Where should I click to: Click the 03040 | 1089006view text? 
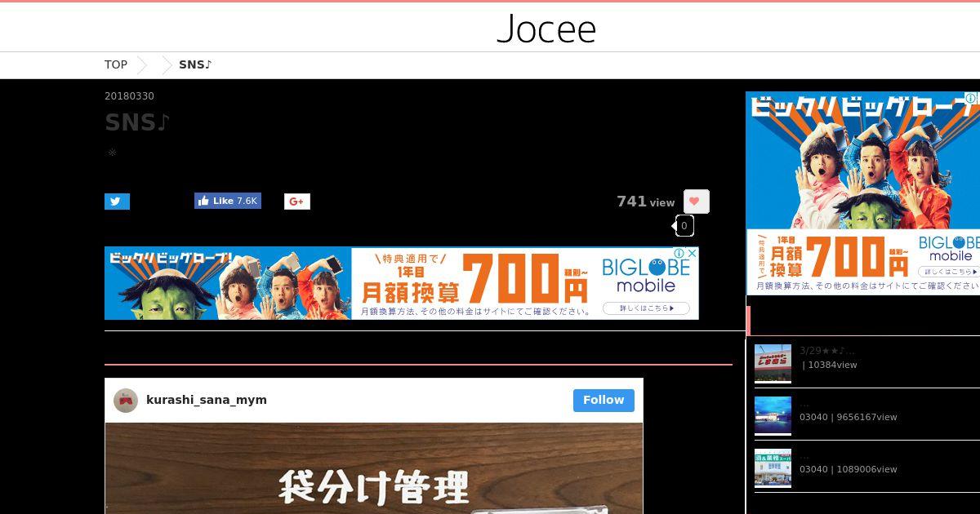[849, 469]
